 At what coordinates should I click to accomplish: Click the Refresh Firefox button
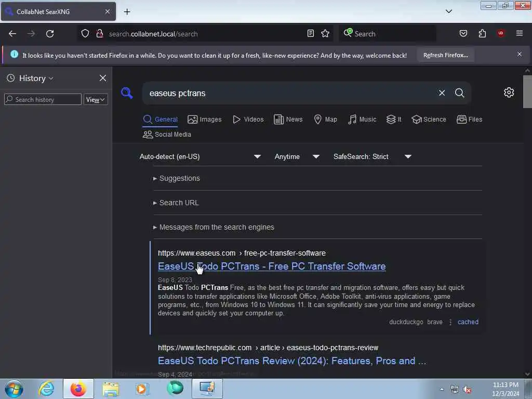(x=445, y=55)
